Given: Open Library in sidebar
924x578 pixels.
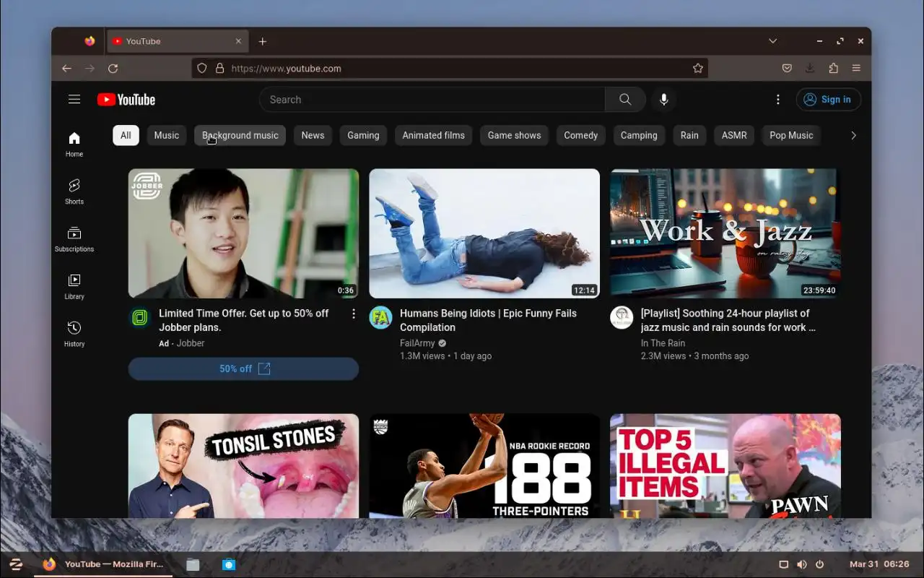Looking at the screenshot, I should [x=74, y=286].
